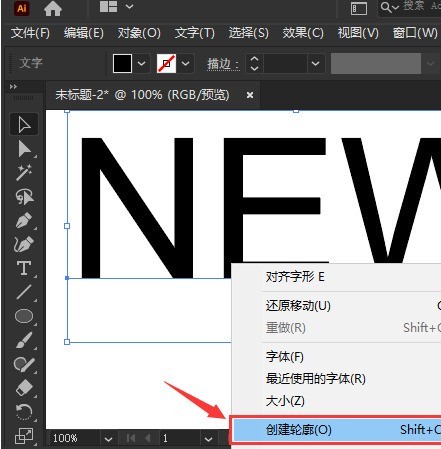The height and width of the screenshot is (449, 441).
Task: Select the Paintbrush tool
Action: point(24,340)
